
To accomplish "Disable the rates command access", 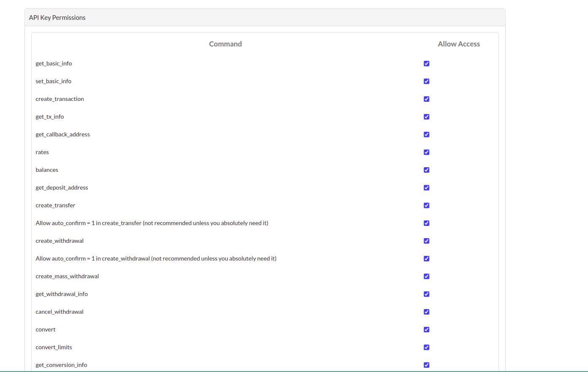I will (426, 152).
